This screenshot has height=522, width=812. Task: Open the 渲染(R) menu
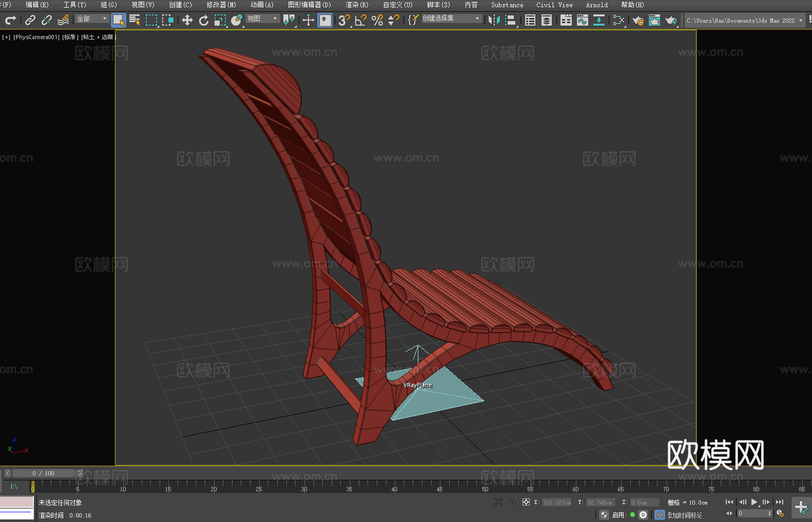357,5
